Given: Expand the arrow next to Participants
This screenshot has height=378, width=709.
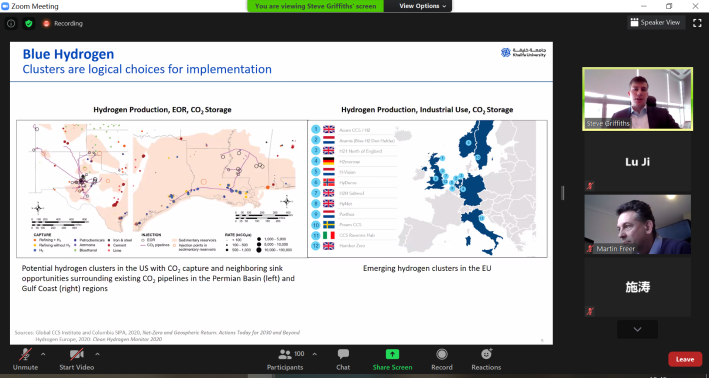Looking at the screenshot, I should pos(315,354).
